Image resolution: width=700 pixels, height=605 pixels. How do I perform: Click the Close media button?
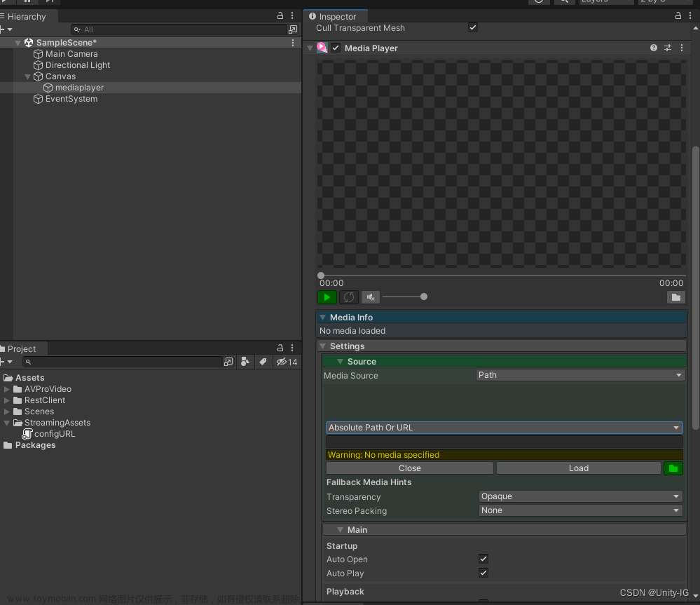click(x=410, y=468)
